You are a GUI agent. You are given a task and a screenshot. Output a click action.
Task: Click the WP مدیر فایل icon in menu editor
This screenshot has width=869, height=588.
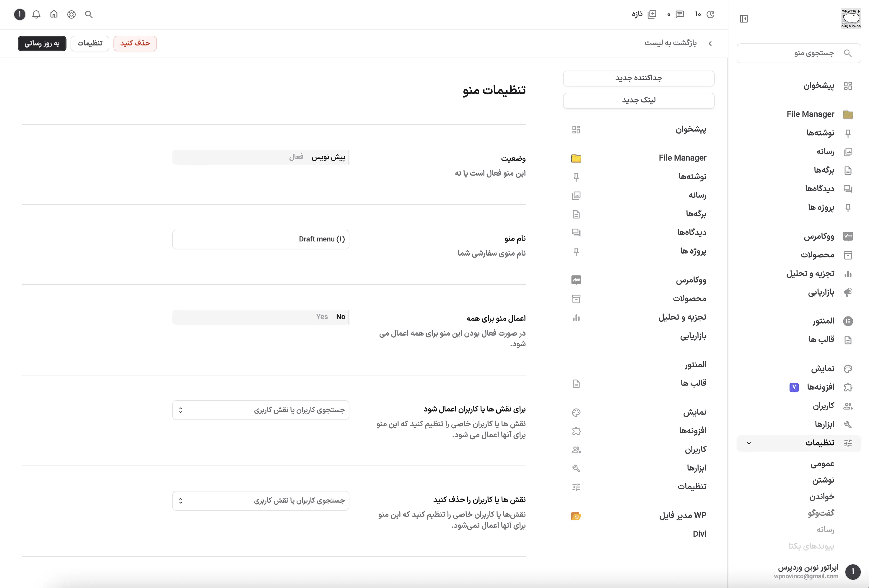click(576, 516)
